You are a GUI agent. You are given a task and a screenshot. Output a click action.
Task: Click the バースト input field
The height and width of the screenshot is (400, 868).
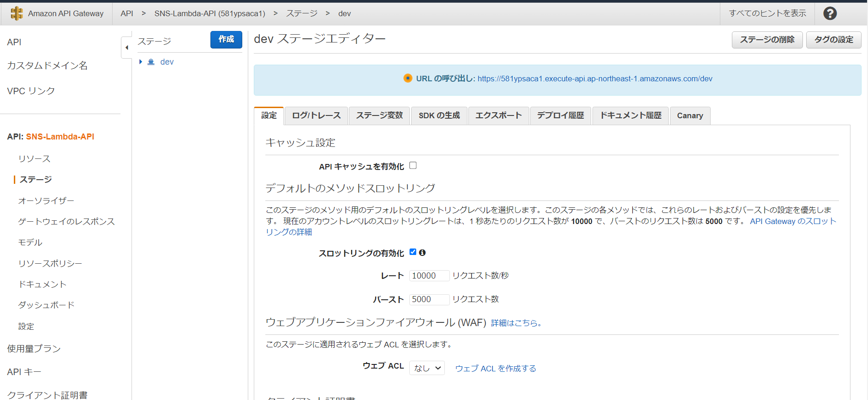pyautogui.click(x=429, y=299)
